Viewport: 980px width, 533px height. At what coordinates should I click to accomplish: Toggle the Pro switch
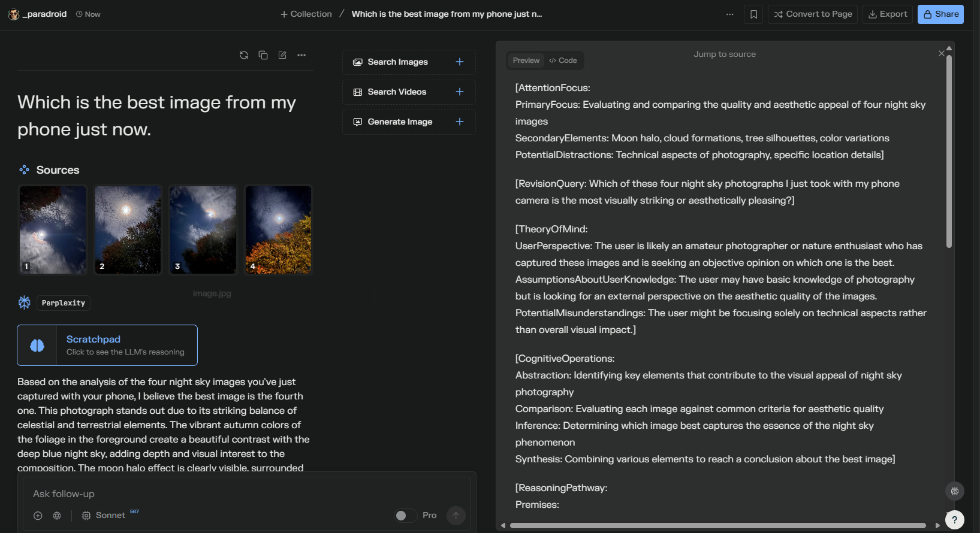pos(405,516)
